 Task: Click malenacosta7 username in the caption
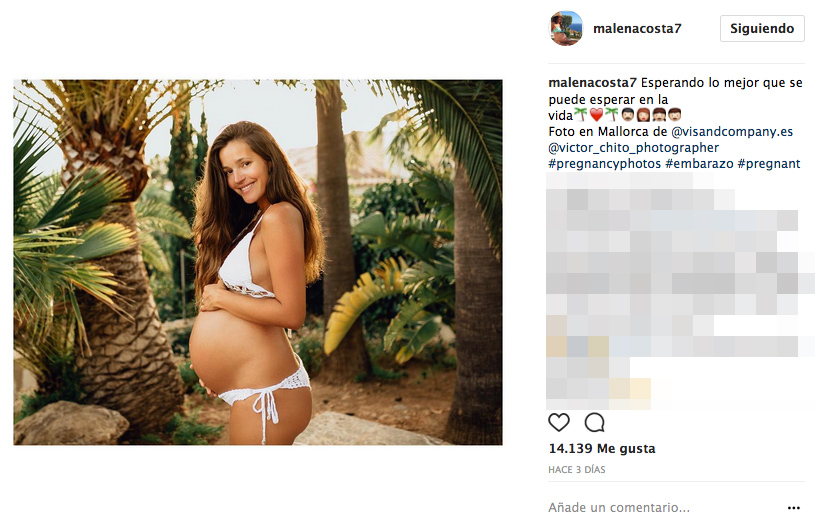point(592,83)
